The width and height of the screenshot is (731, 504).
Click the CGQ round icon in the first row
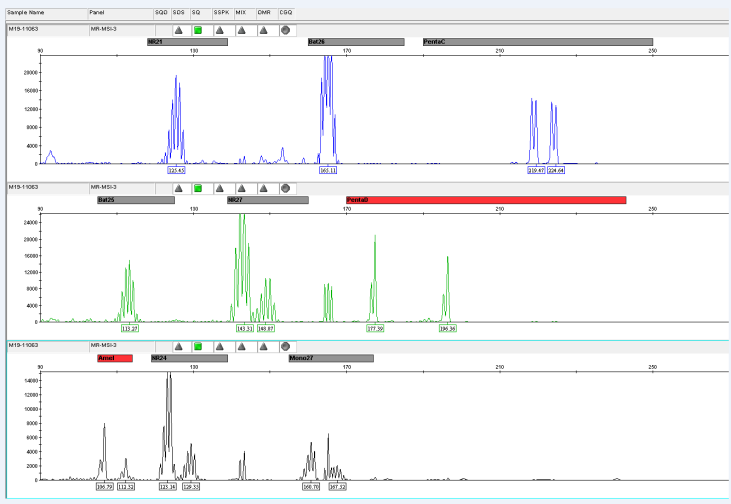[285, 30]
